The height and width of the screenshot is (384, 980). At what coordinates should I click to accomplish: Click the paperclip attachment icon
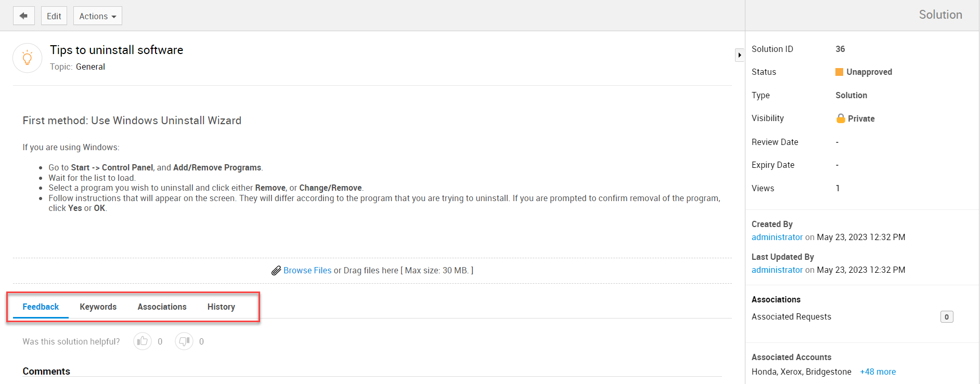[x=276, y=271]
